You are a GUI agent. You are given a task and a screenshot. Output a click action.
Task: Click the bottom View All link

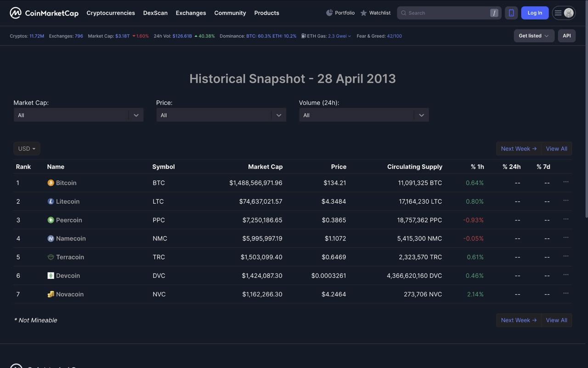coord(556,320)
